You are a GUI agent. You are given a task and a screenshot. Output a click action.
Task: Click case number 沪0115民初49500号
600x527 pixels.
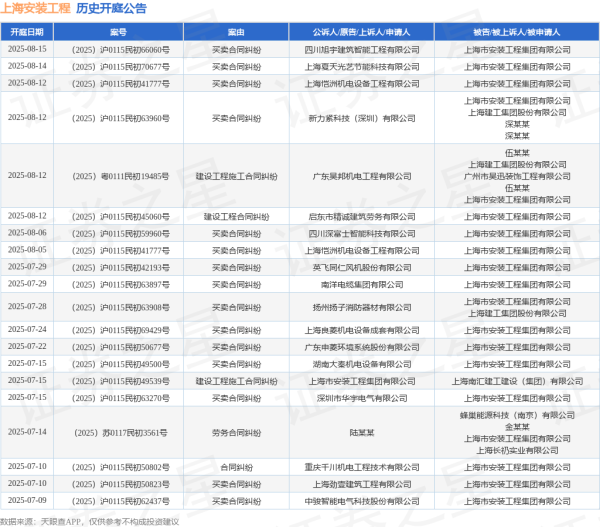121,364
